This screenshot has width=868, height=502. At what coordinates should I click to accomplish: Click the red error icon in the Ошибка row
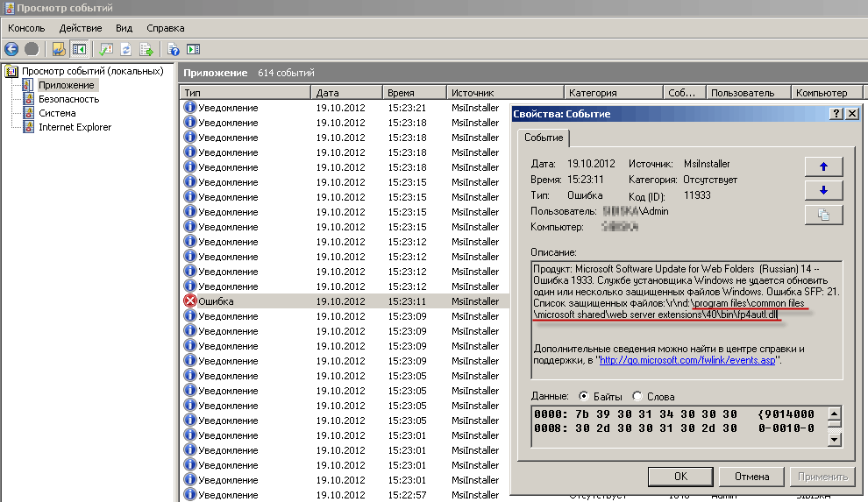190,300
